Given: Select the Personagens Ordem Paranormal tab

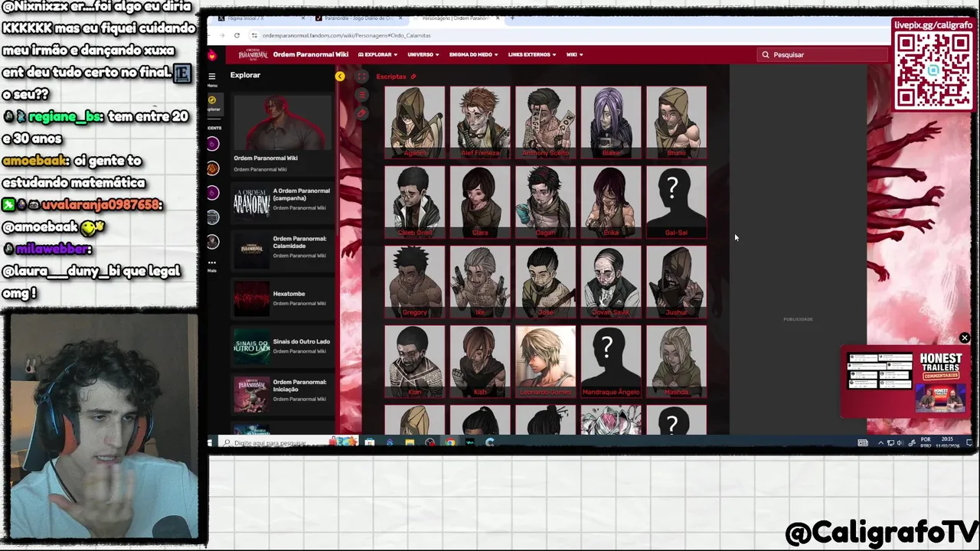Looking at the screenshot, I should tap(456, 18).
